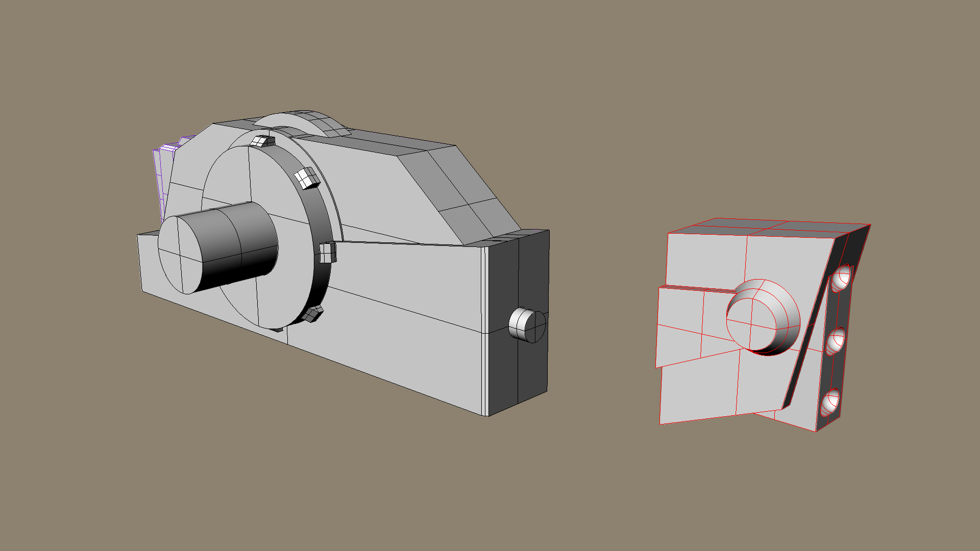
Task: Click the top square bolt on the ring flange
Action: pos(261,141)
